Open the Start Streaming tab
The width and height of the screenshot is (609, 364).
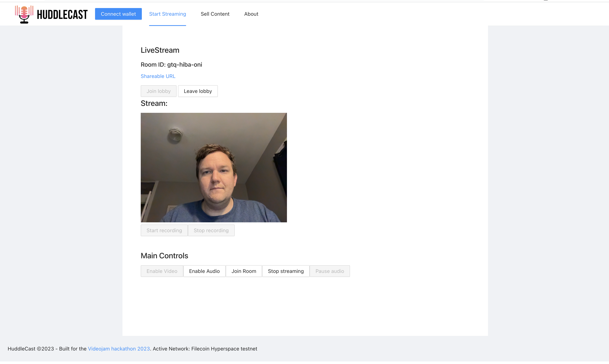(x=167, y=14)
